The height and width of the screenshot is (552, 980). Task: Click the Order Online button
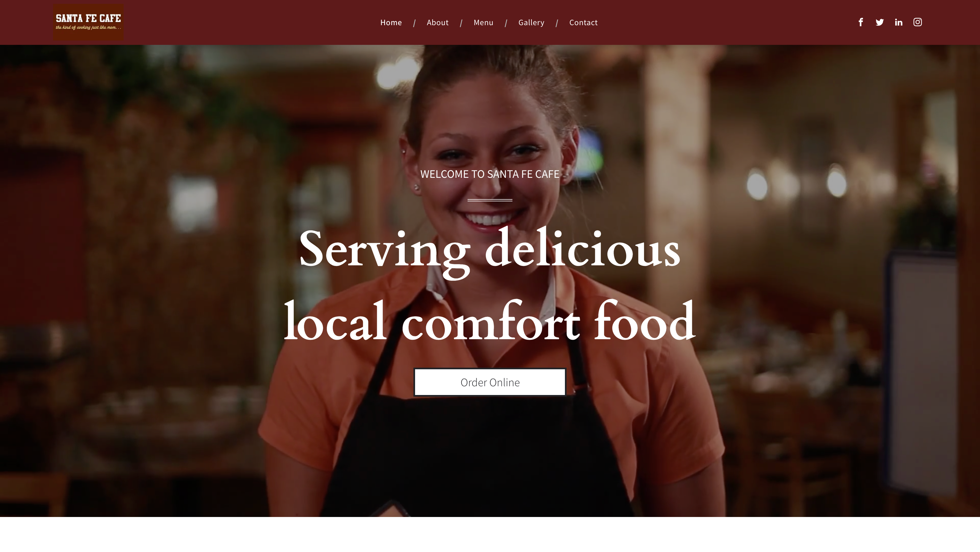tap(490, 382)
